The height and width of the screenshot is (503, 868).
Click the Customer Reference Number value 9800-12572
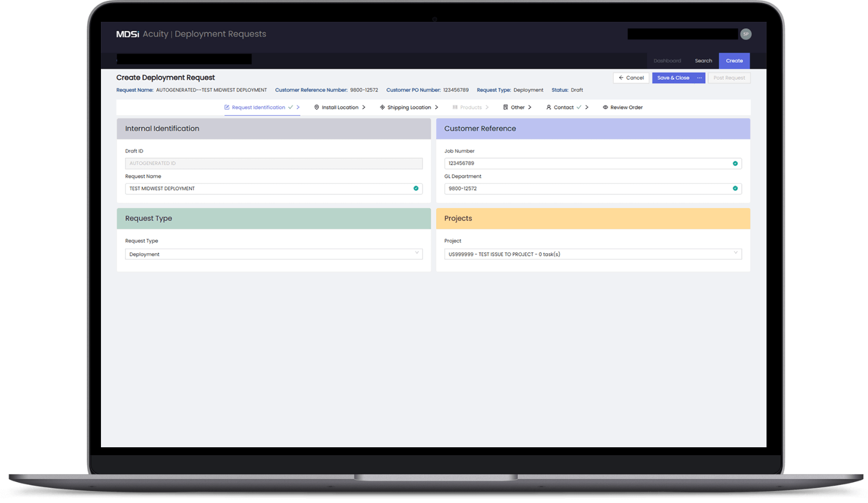click(x=364, y=90)
